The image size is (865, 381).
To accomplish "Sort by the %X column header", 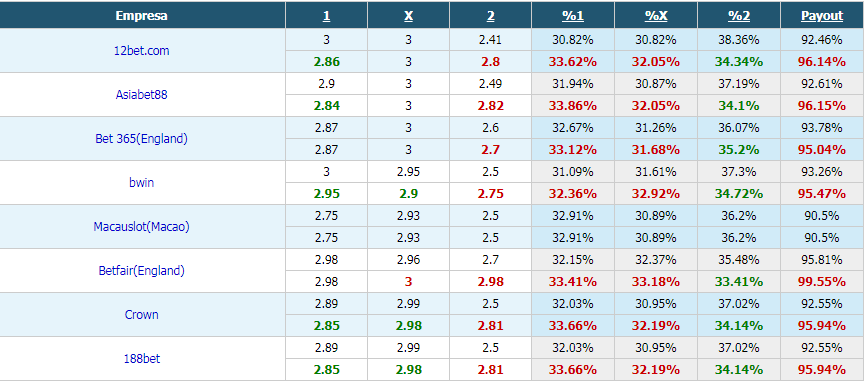I will pos(656,16).
